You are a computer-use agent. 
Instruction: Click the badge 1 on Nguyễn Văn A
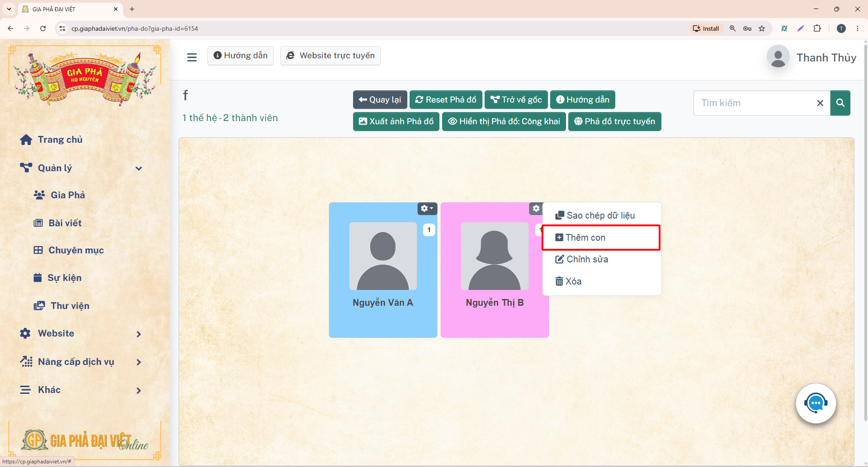pos(429,230)
